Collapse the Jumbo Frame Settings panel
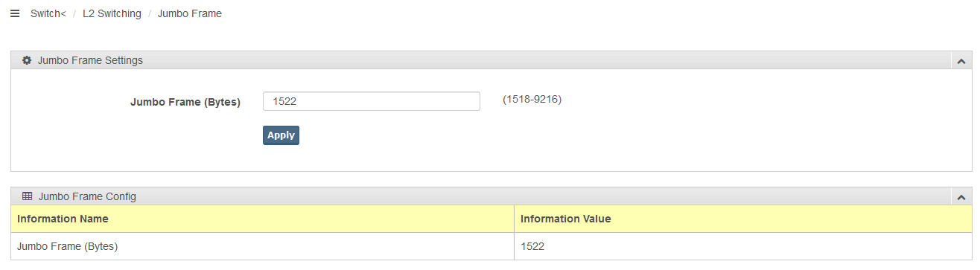 pos(961,61)
